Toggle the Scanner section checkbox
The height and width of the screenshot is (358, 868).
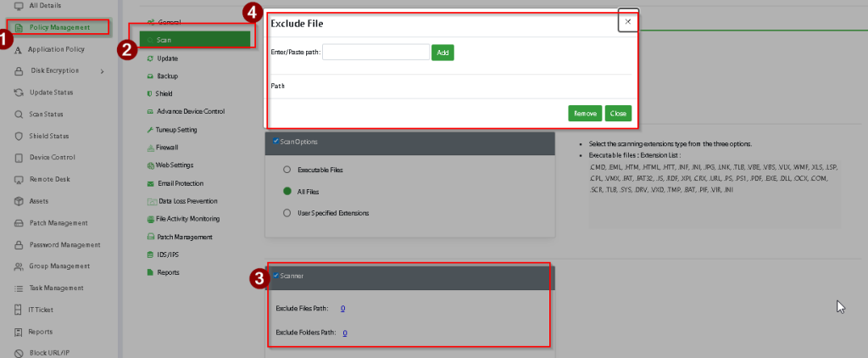pos(275,276)
